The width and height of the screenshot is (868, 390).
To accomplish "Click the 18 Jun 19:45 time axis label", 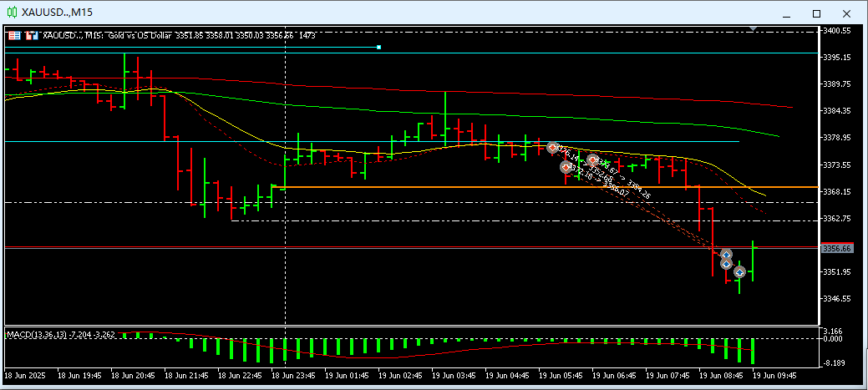I will point(79,376).
